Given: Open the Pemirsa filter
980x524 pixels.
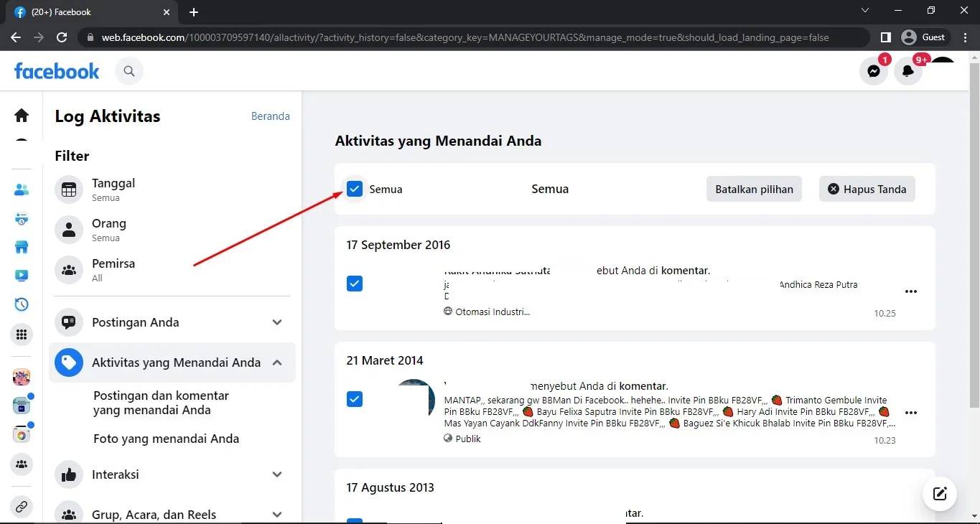Looking at the screenshot, I should point(172,270).
